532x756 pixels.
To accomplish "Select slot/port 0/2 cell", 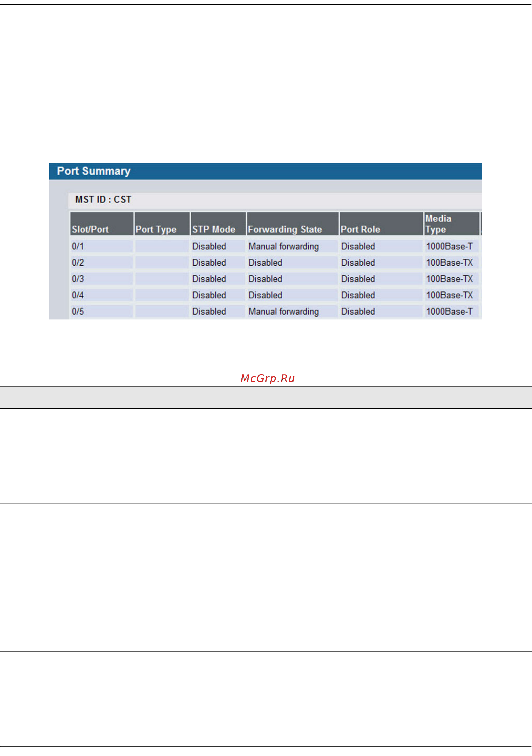I will tap(102, 262).
